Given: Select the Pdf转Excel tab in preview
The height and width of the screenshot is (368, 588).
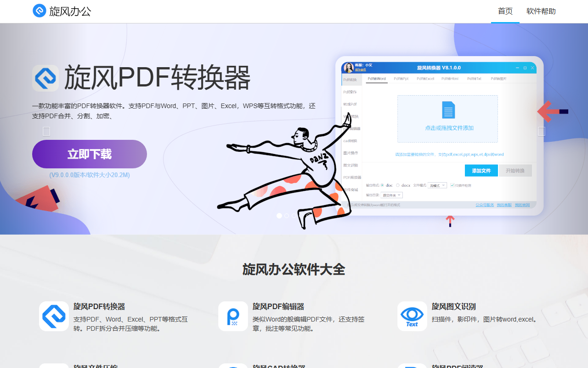Looking at the screenshot, I should pos(425,79).
